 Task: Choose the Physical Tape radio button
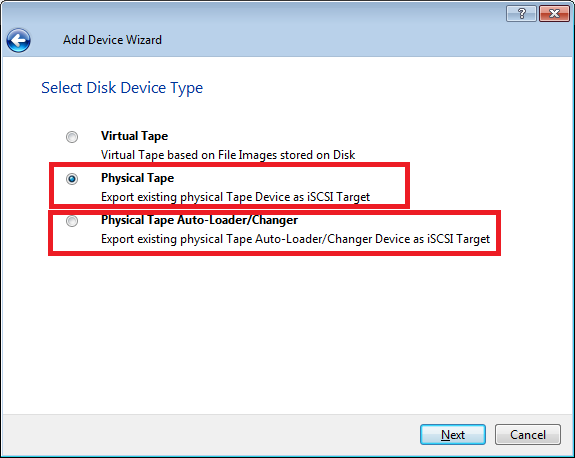point(72,179)
